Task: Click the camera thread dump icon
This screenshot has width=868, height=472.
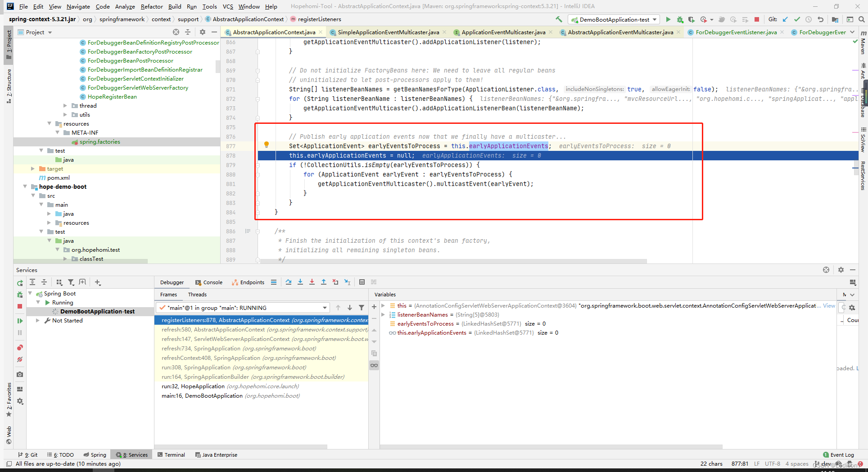Action: click(x=20, y=374)
